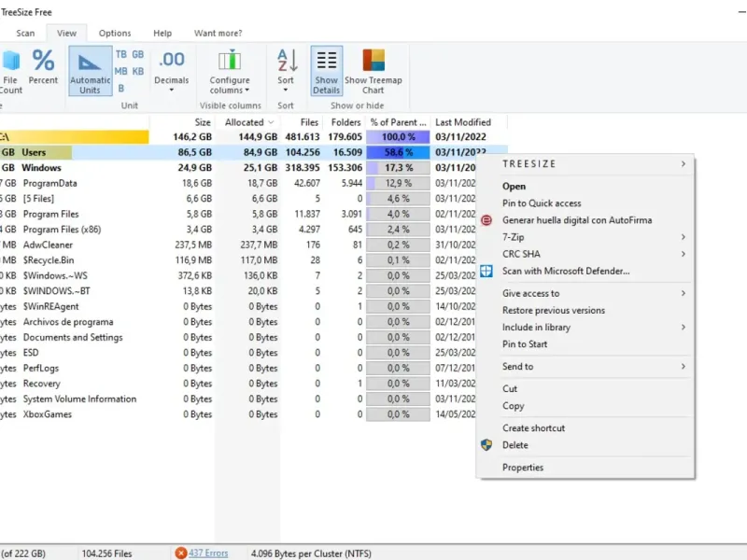Select the ProgramData folder row
The height and width of the screenshot is (560, 747).
tap(238, 183)
